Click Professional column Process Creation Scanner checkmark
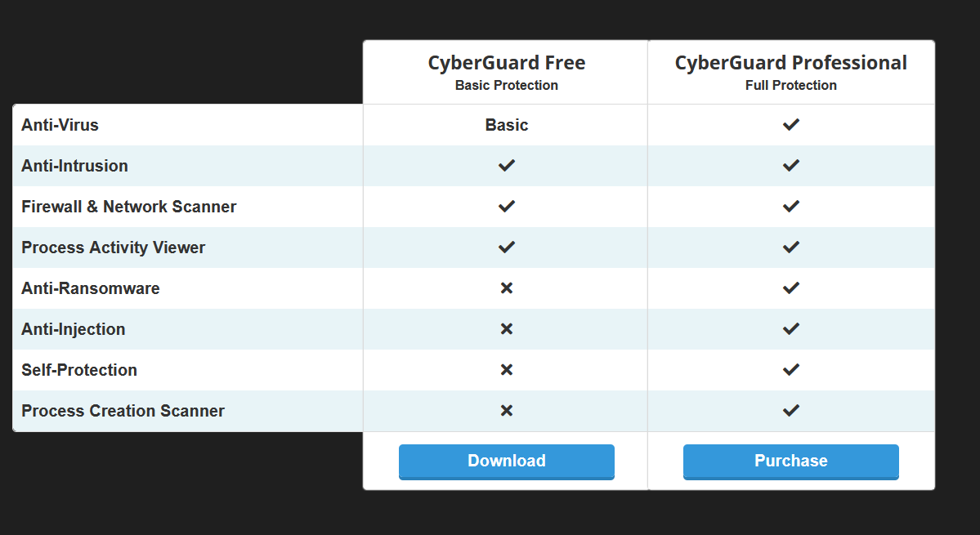The width and height of the screenshot is (980, 535). [x=790, y=411]
